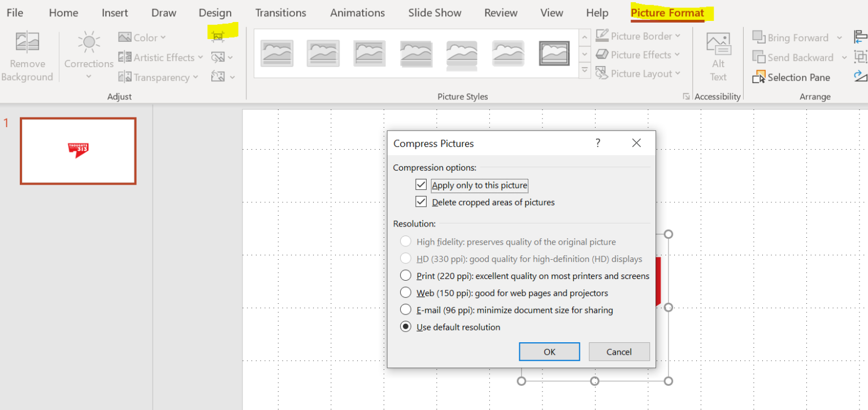Toggle Delete cropped areas of pictures
The height and width of the screenshot is (410, 868).
pyautogui.click(x=420, y=202)
